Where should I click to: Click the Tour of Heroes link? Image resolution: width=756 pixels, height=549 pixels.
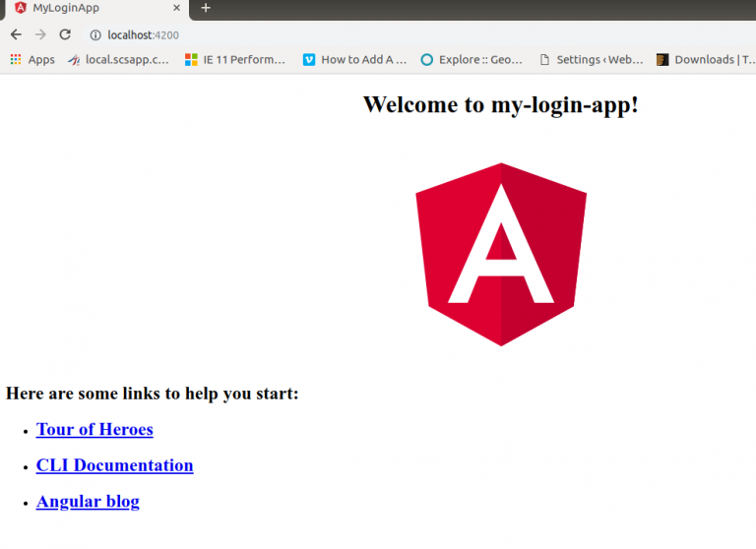point(94,430)
